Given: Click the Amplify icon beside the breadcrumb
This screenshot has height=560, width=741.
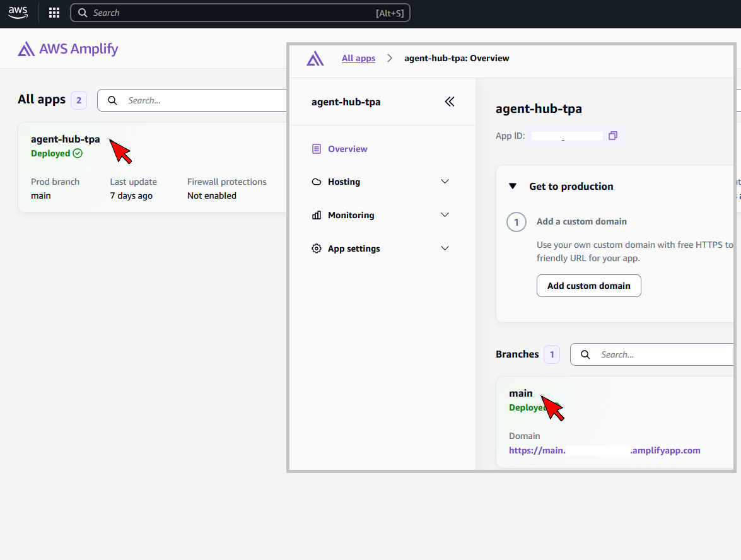Looking at the screenshot, I should coord(315,59).
